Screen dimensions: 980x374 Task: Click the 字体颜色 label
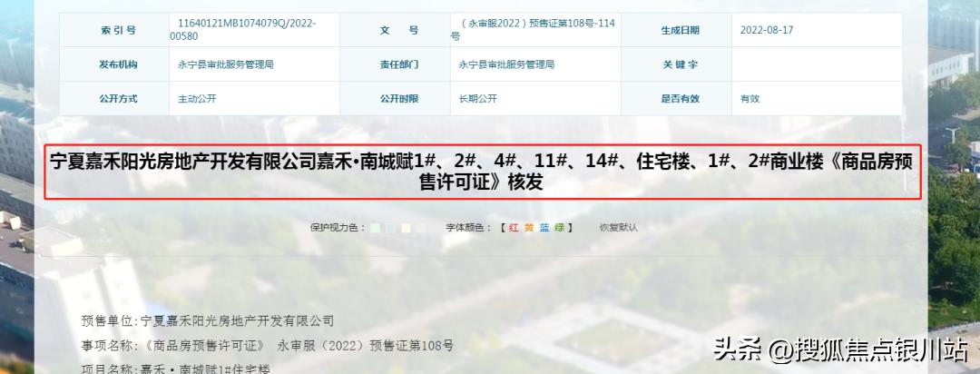[x=469, y=228]
